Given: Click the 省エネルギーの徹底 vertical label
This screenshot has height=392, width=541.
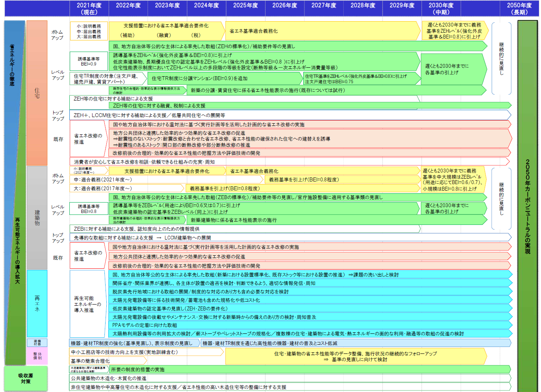Looking at the screenshot, I should pyautogui.click(x=12, y=65).
